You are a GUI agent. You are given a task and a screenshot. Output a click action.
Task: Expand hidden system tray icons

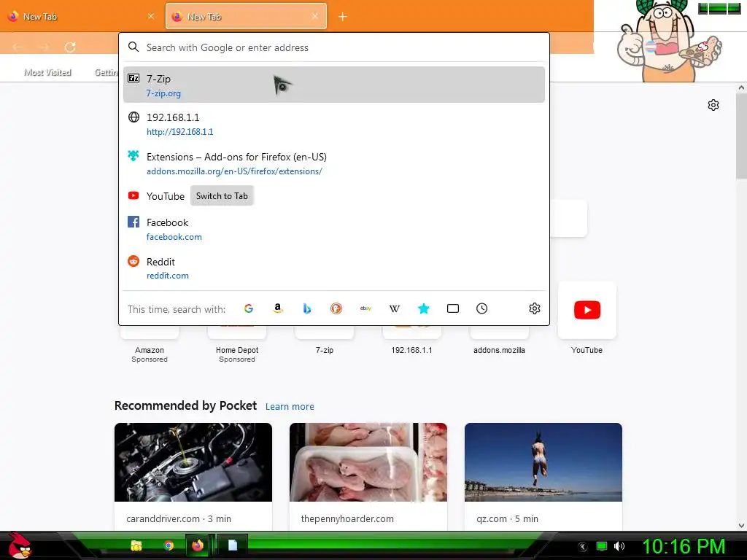tap(583, 547)
